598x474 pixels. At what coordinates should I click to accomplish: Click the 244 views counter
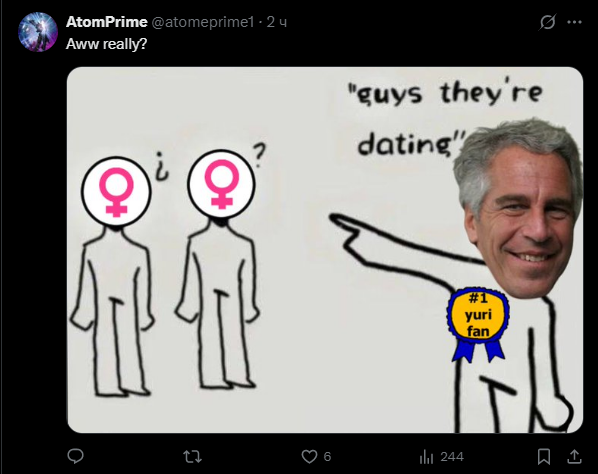452,456
